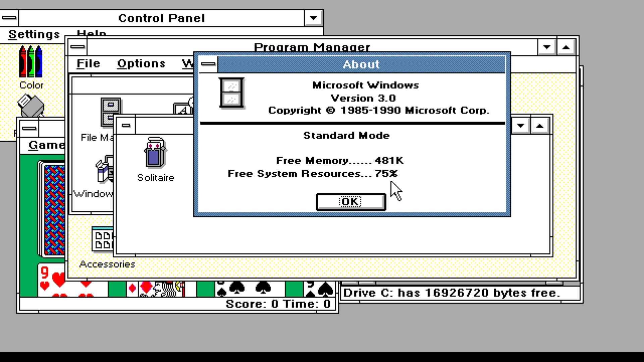Open the Solitaire window control-menu box

click(x=29, y=128)
